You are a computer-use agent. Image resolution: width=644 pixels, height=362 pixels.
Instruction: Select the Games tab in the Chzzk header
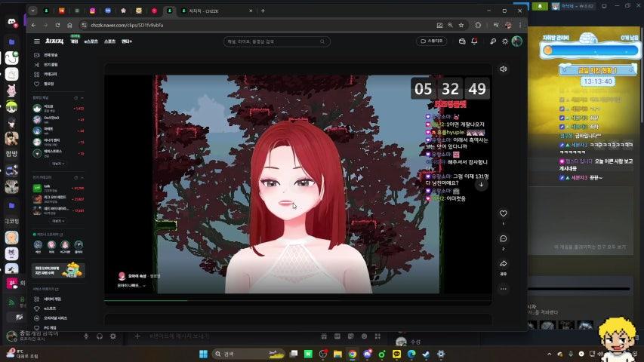(74, 41)
